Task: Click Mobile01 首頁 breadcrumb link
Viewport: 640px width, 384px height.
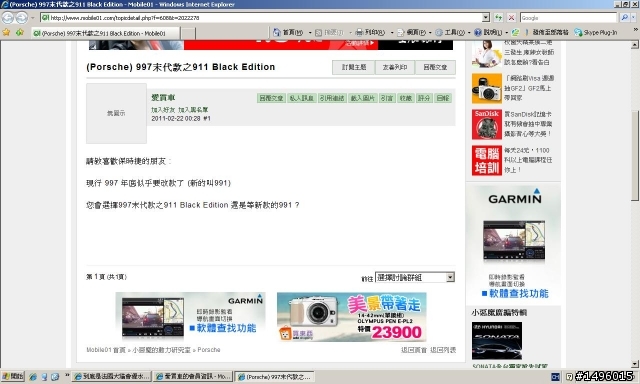Action: [x=106, y=350]
